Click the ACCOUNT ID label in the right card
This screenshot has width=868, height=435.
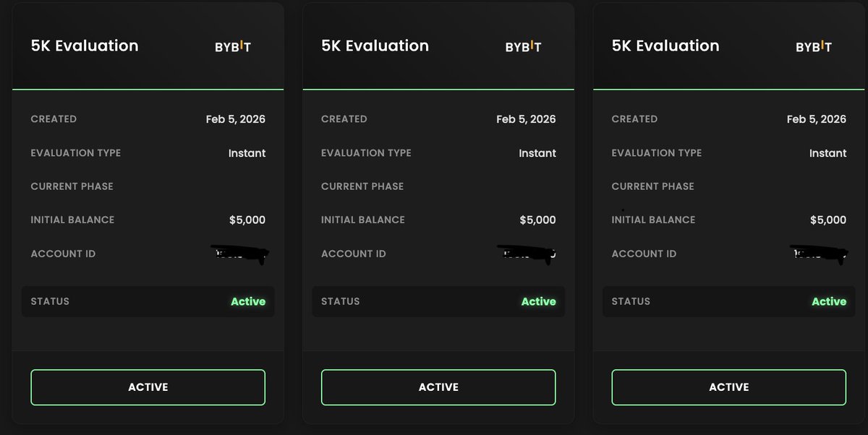pos(644,254)
